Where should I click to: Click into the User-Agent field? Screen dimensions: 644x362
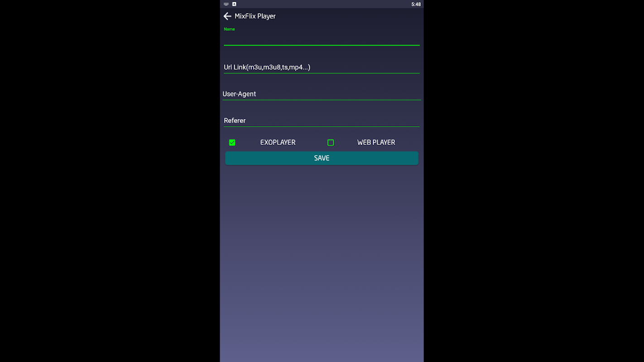coord(322,94)
